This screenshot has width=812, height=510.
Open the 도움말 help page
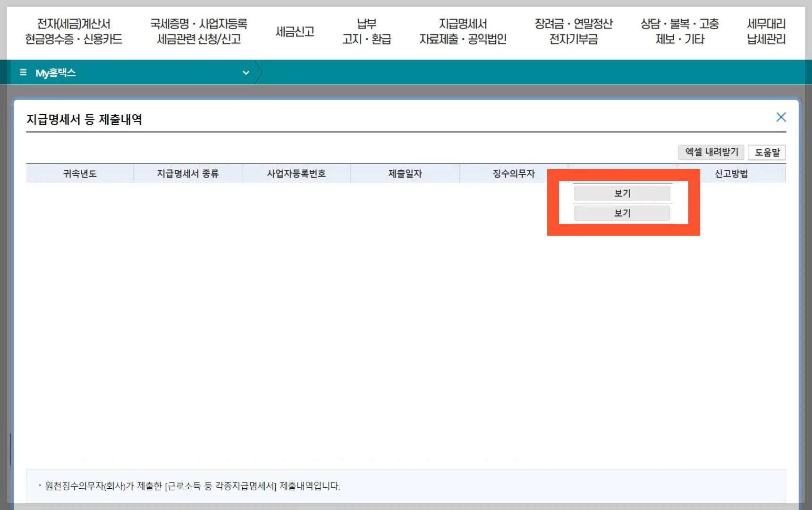click(767, 152)
